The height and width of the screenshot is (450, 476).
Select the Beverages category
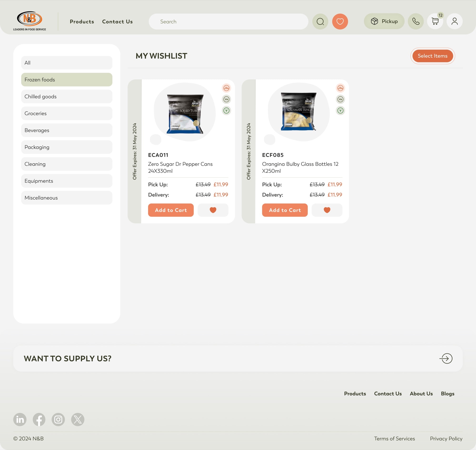[x=67, y=130]
